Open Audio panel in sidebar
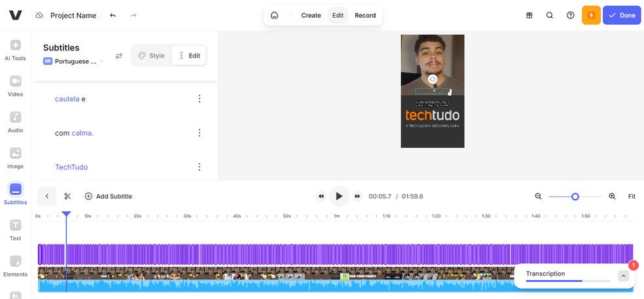Screen dimensions: 644x299 pos(15,122)
